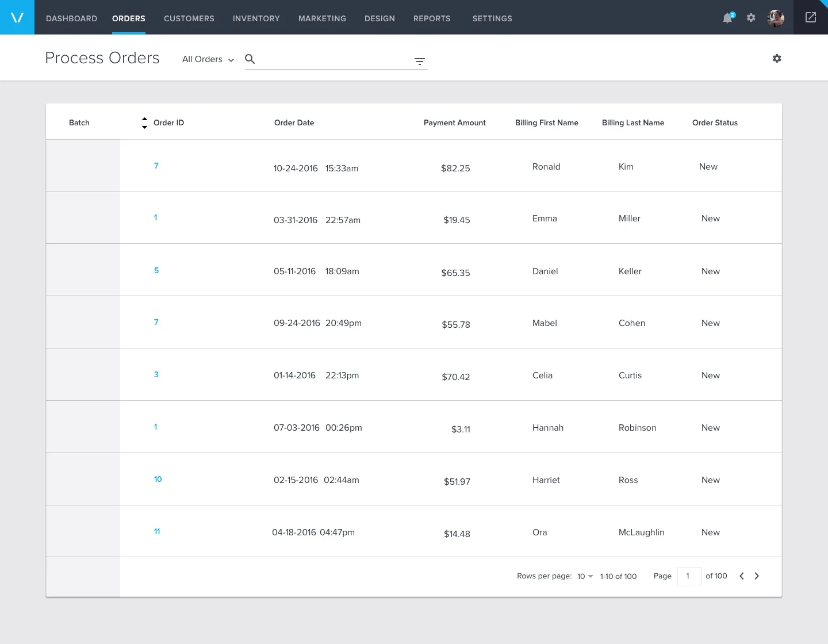Open the search filter options icon
This screenshot has height=644, width=828.
[420, 61]
